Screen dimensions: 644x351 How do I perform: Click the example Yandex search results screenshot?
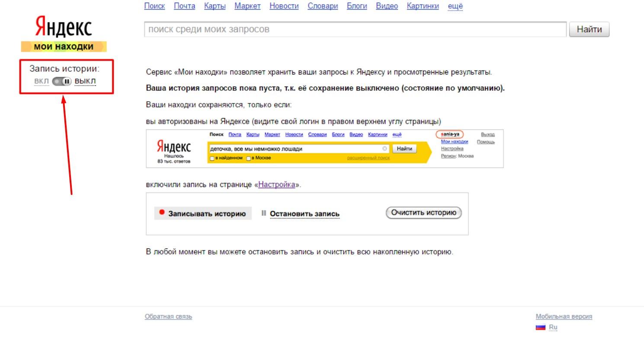(x=325, y=148)
